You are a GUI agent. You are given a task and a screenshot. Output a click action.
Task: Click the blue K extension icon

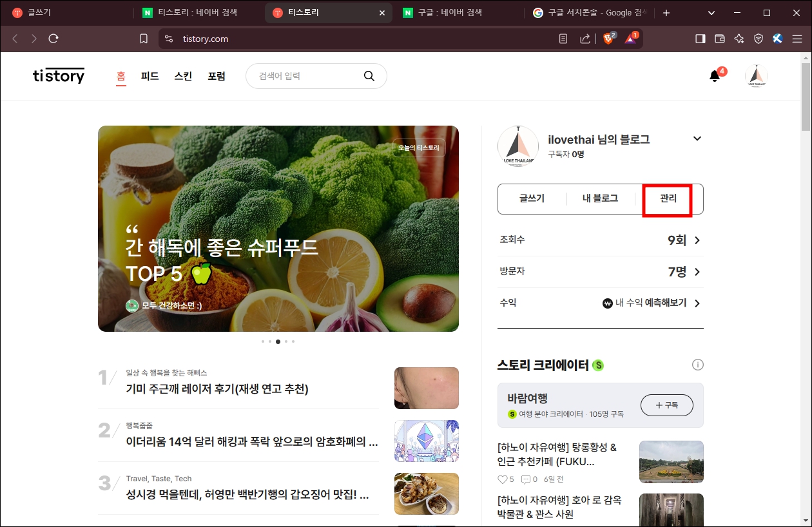point(778,39)
